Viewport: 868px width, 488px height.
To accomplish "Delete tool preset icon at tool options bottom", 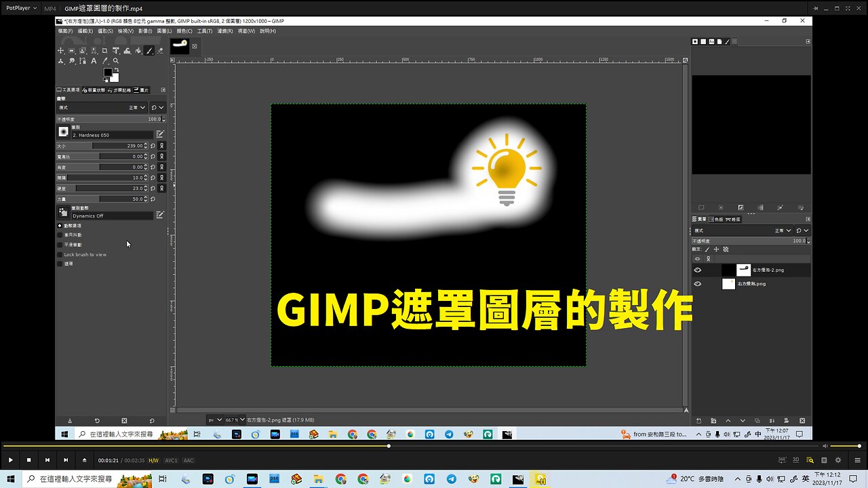I will click(124, 420).
